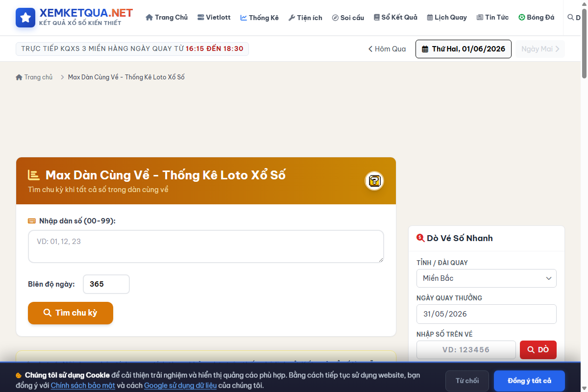This screenshot has height=392, width=588.
Task: Click the Biên độ ngày field
Action: click(106, 284)
